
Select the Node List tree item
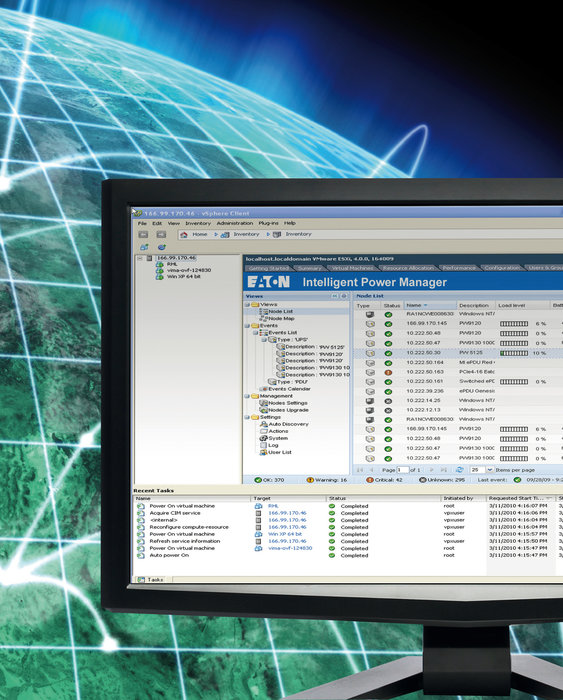point(281,312)
